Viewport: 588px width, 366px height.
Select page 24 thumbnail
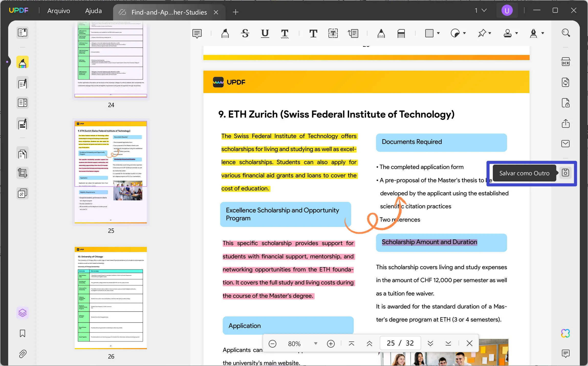pos(111,59)
